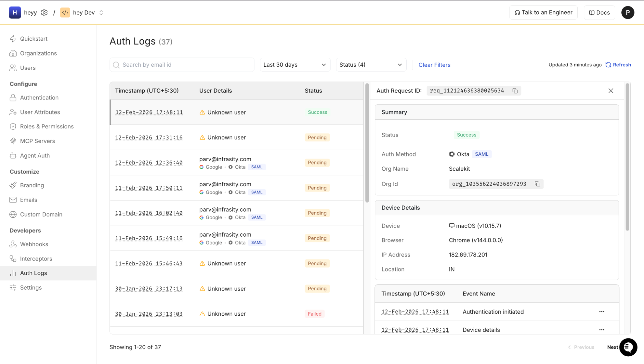This screenshot has width=644, height=364.
Task: Copy the Org Id value
Action: pyautogui.click(x=537, y=184)
